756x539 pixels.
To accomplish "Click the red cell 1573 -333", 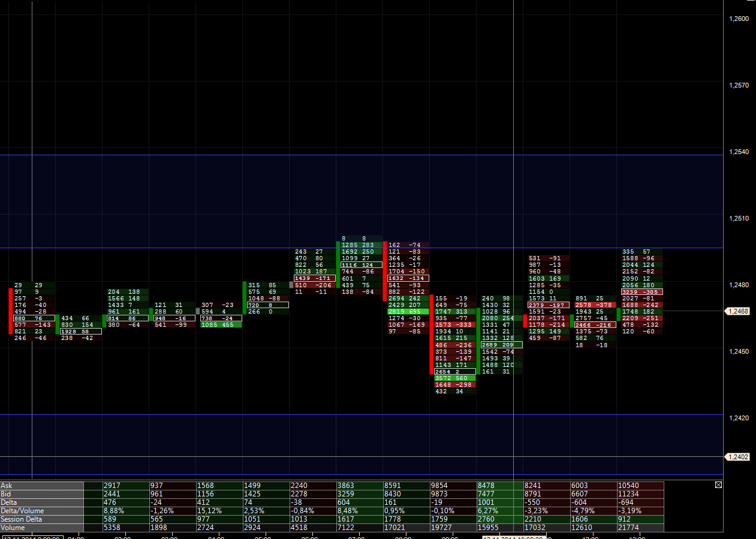I will (455, 325).
